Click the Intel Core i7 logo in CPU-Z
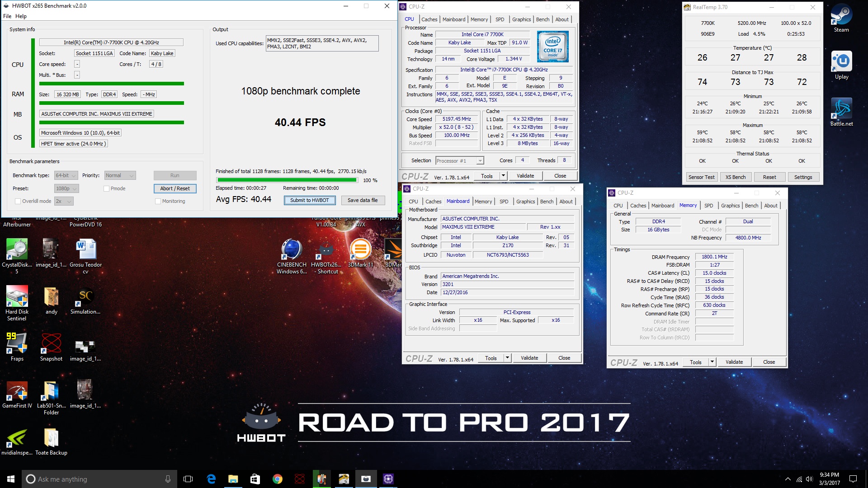The height and width of the screenshot is (488, 868). click(552, 47)
